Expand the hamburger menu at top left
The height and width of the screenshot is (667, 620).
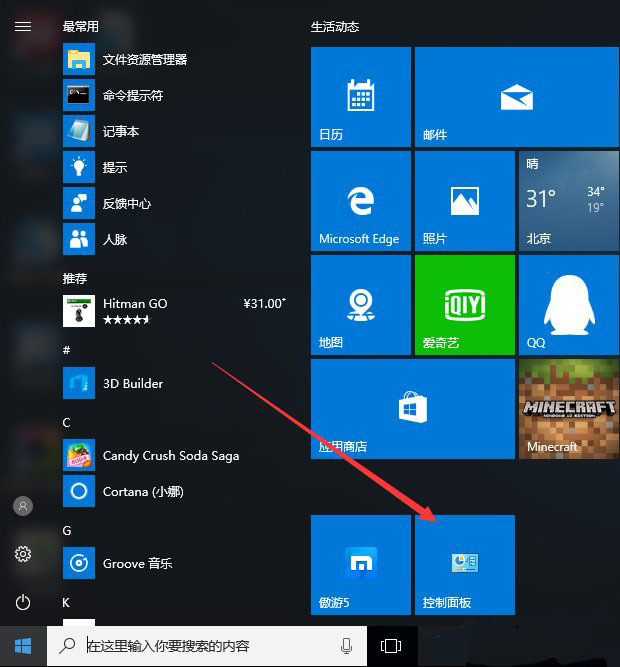tap(23, 27)
